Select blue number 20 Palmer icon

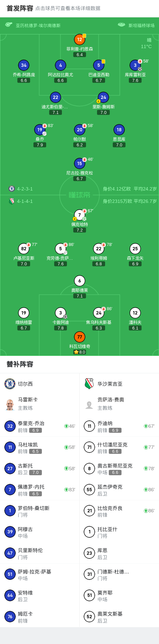tap(80, 130)
